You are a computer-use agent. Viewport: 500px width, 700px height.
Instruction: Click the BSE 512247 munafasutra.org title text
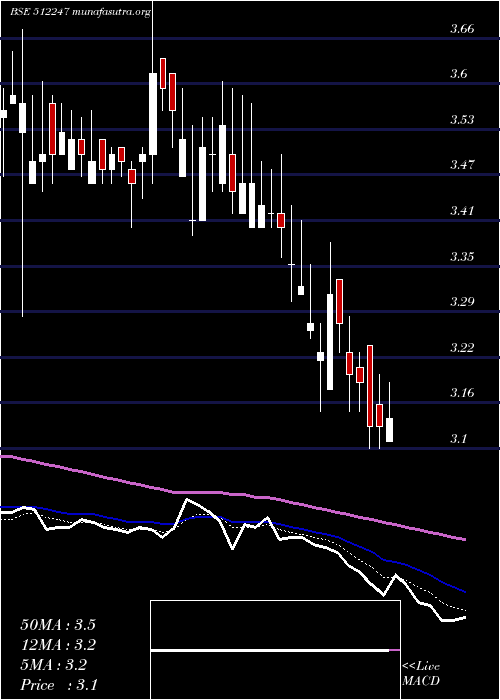coord(80,12)
